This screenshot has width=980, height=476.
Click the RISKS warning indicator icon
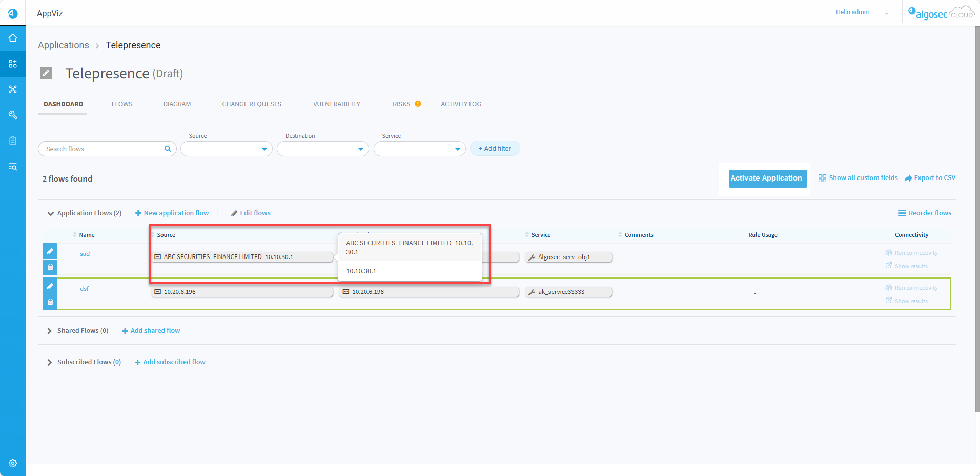[x=418, y=104]
